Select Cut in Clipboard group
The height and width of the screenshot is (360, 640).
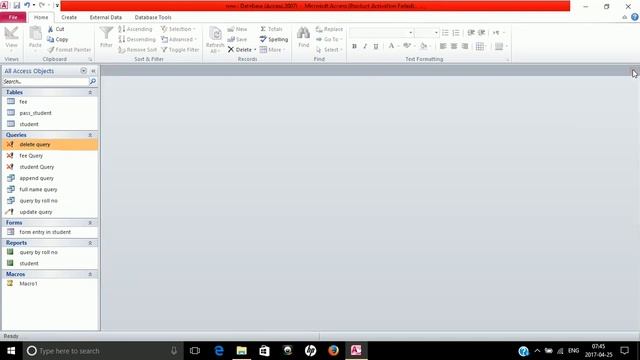click(x=56, y=29)
